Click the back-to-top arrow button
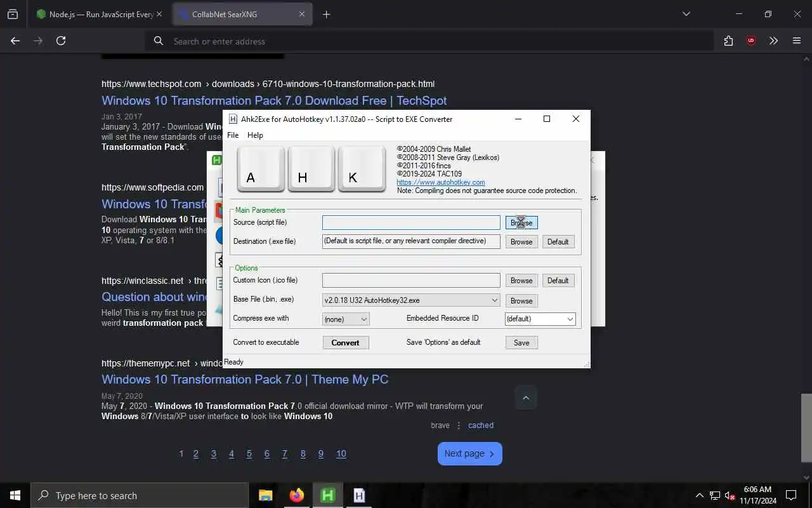The width and height of the screenshot is (812, 508). tap(526, 398)
